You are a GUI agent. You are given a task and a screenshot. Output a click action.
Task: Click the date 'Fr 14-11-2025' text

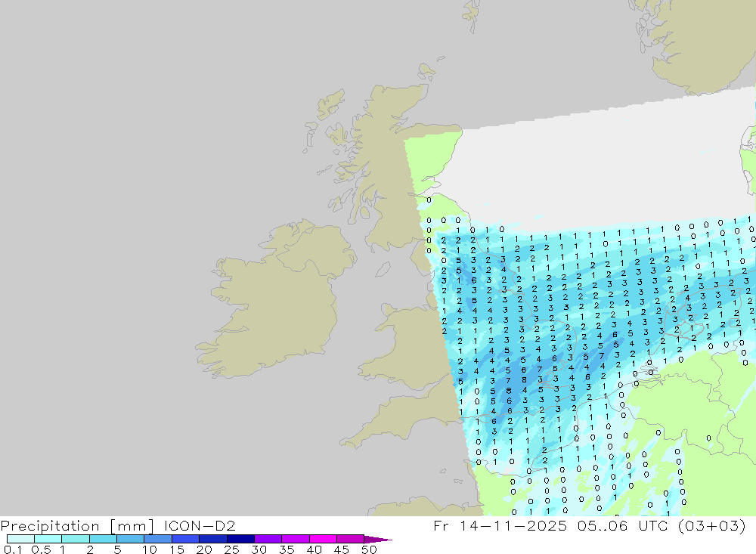(x=500, y=525)
